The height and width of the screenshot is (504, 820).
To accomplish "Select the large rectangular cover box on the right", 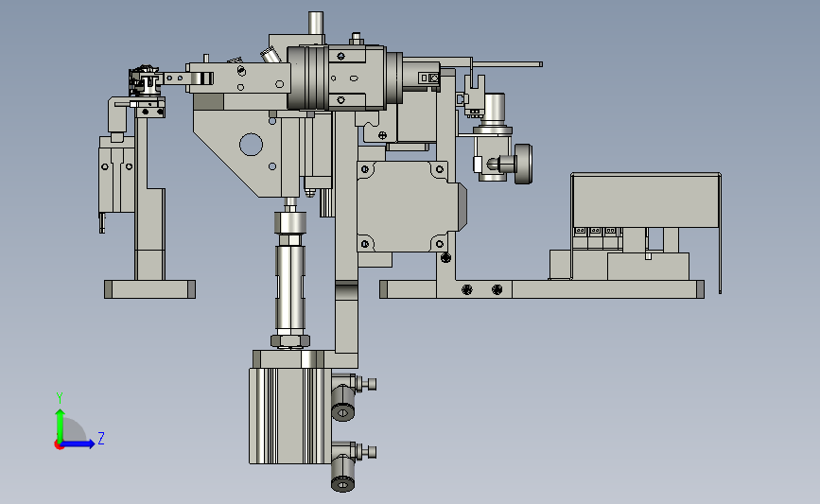I will pos(646,200).
